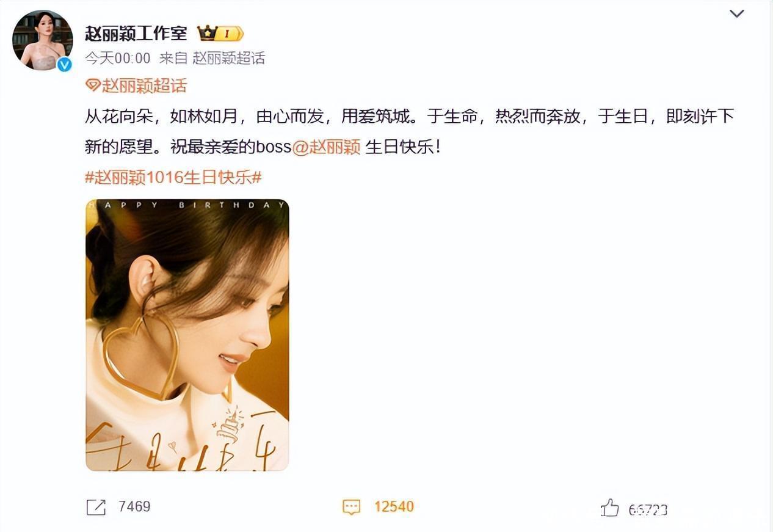Open the Happy Birthday poster image
This screenshot has height=532, width=773.
[187, 335]
